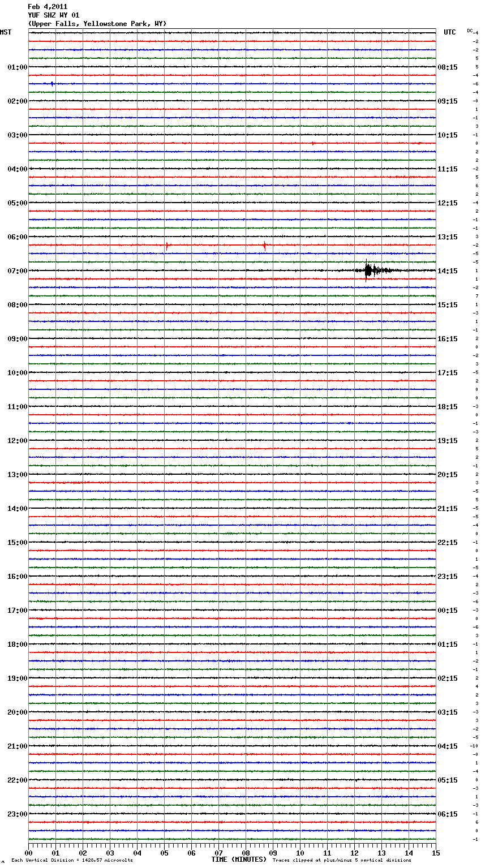Image resolution: width=481 pixels, height=868 pixels.
Task: Click the MST time label 06:00
Action: 18,237
